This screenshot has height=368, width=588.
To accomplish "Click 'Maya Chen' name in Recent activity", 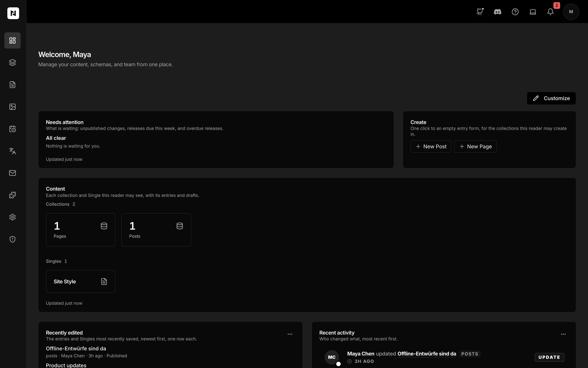I will [x=361, y=354].
